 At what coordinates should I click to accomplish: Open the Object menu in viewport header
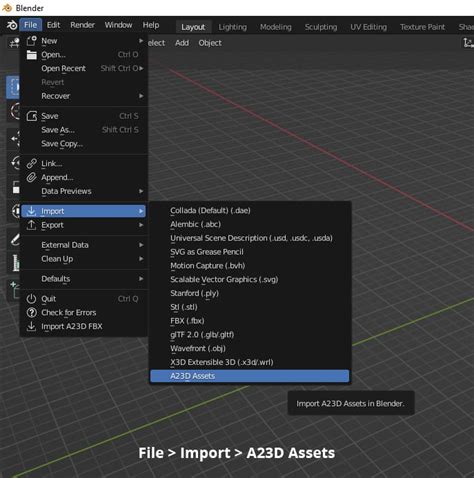tap(210, 43)
